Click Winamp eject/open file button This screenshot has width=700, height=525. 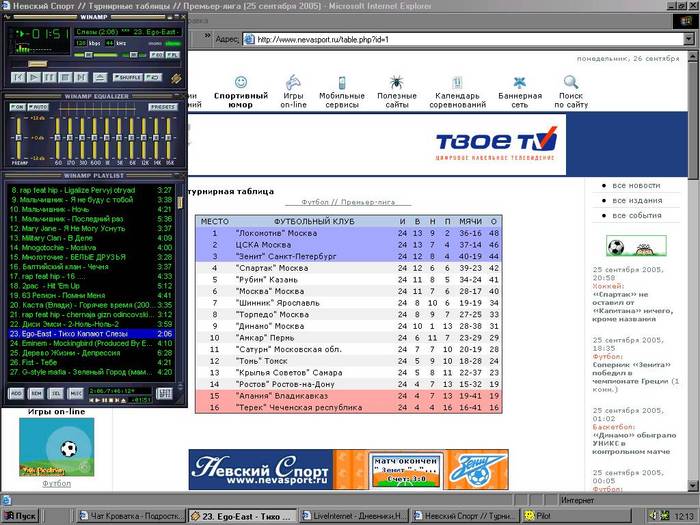point(100,77)
